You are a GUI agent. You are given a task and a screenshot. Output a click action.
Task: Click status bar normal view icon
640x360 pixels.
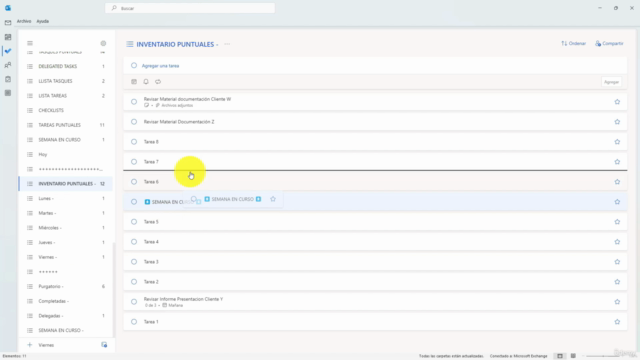pyautogui.click(x=560, y=356)
